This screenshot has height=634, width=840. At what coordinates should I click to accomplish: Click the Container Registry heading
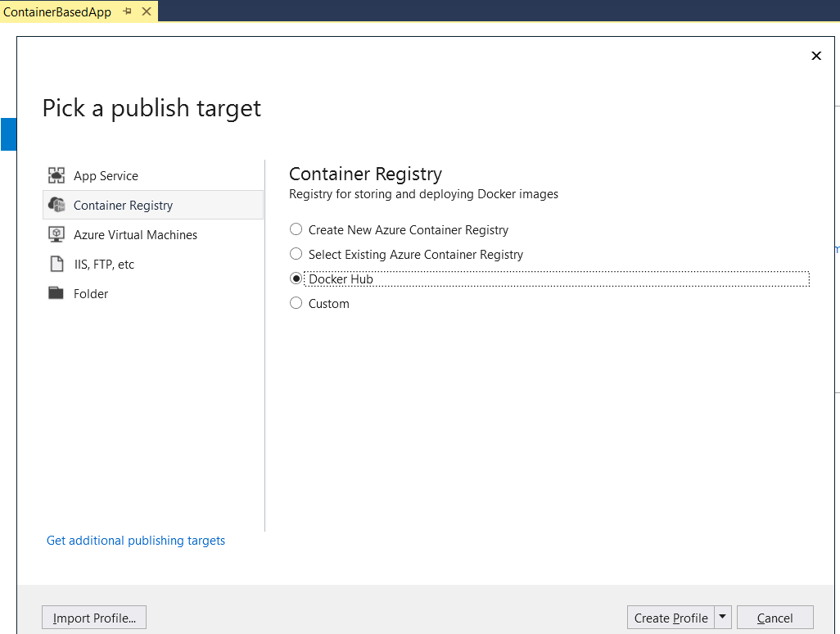365,174
